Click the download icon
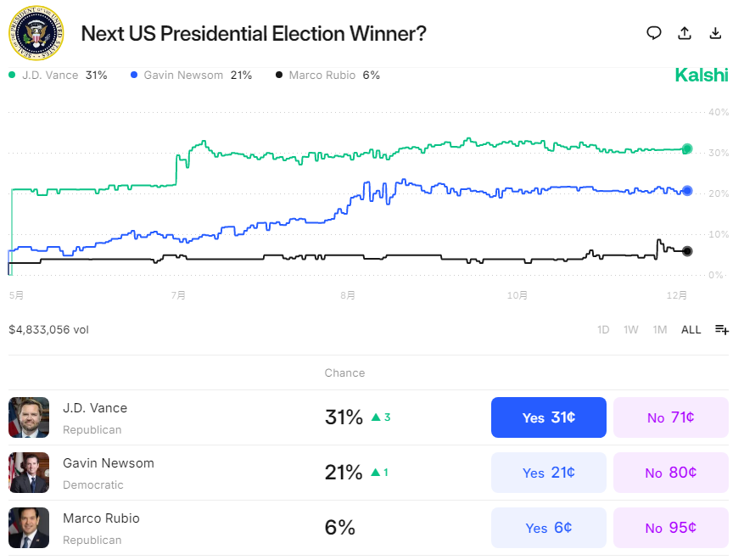This screenshot has width=744, height=560. 715,33
